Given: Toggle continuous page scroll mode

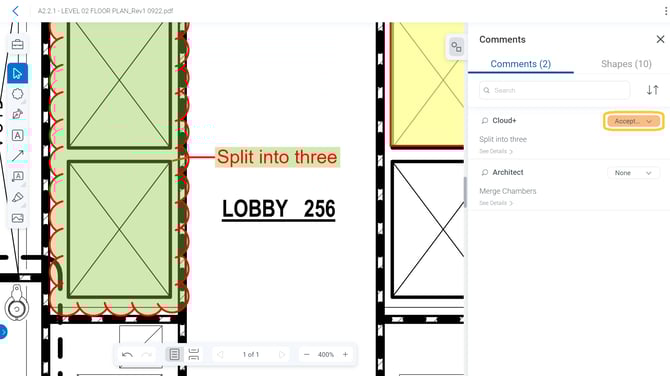Looking at the screenshot, I should 194,355.
